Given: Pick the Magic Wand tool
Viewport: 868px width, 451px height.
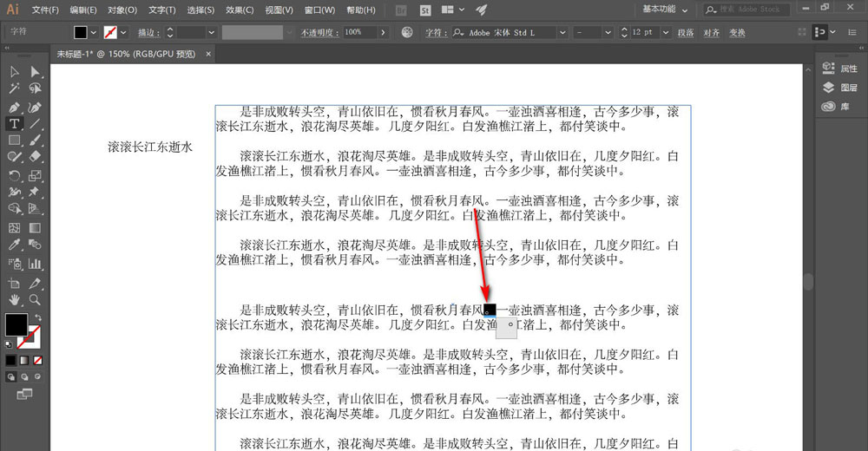Looking at the screenshot, I should click(x=15, y=88).
